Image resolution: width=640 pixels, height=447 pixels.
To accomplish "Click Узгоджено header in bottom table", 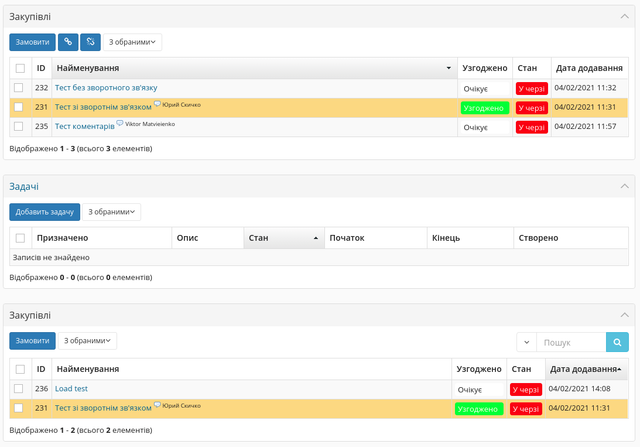I will pos(479,369).
